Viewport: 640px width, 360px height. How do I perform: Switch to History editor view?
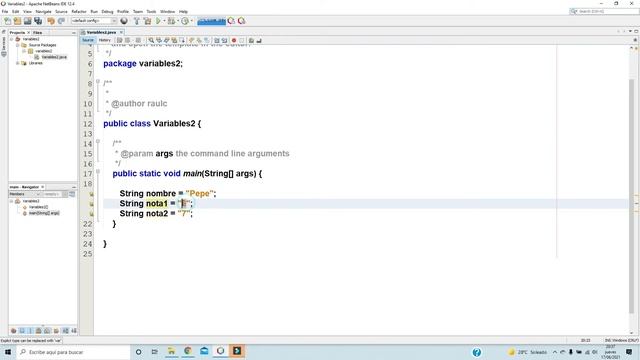[104, 40]
